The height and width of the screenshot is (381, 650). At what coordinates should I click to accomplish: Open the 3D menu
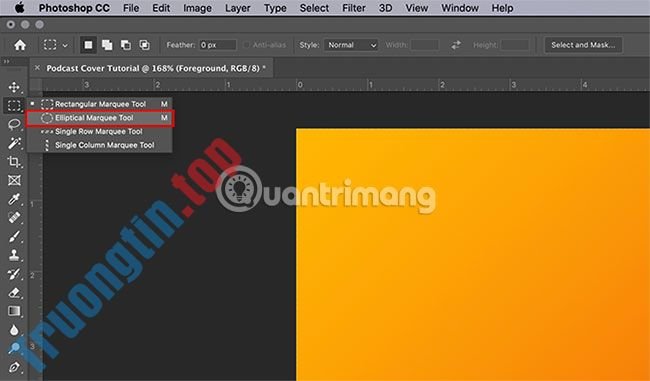click(x=385, y=8)
